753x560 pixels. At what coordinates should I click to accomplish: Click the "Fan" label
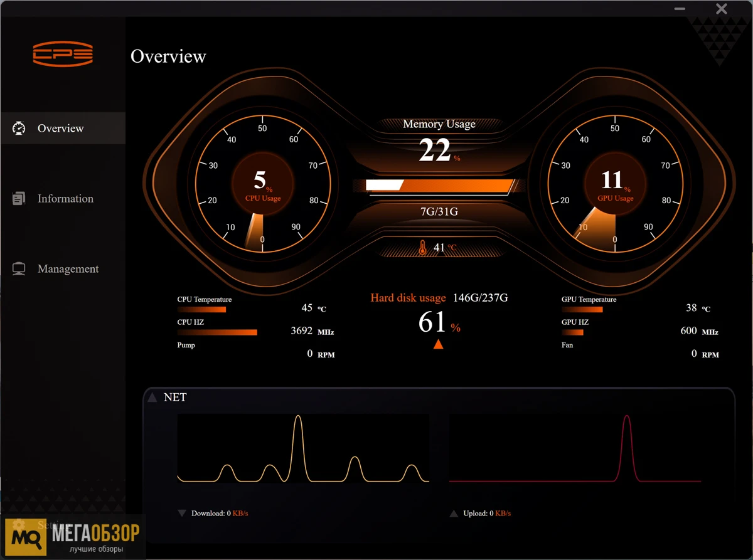(x=567, y=346)
